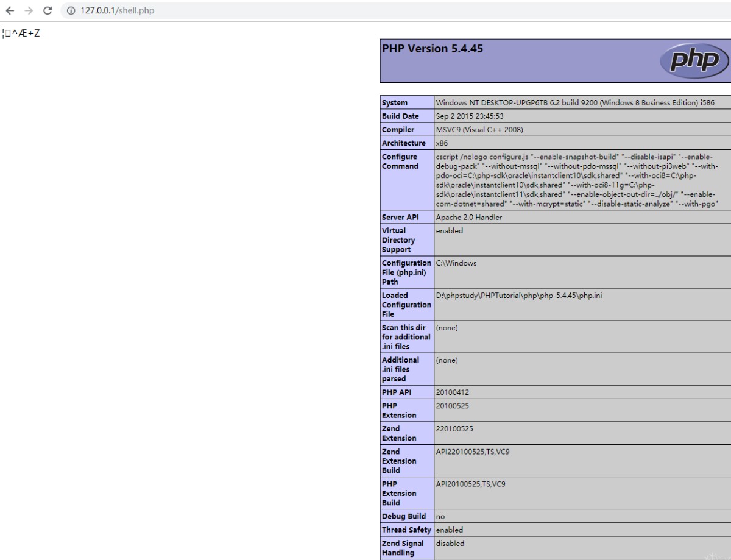Screen dimensions: 731x560
Task: Select the Loaded Configuration File label
Action: click(406, 304)
